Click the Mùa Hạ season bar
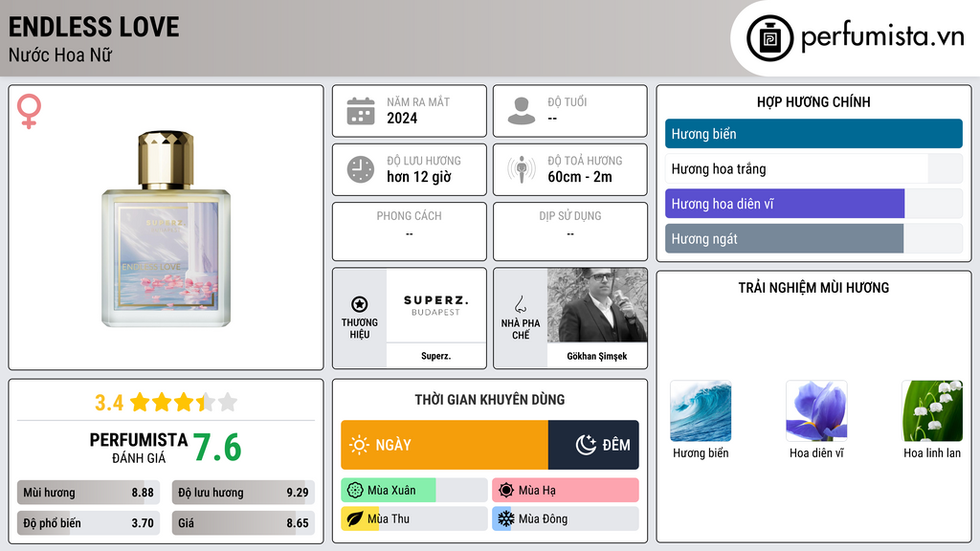The width and height of the screenshot is (980, 551). point(565,491)
